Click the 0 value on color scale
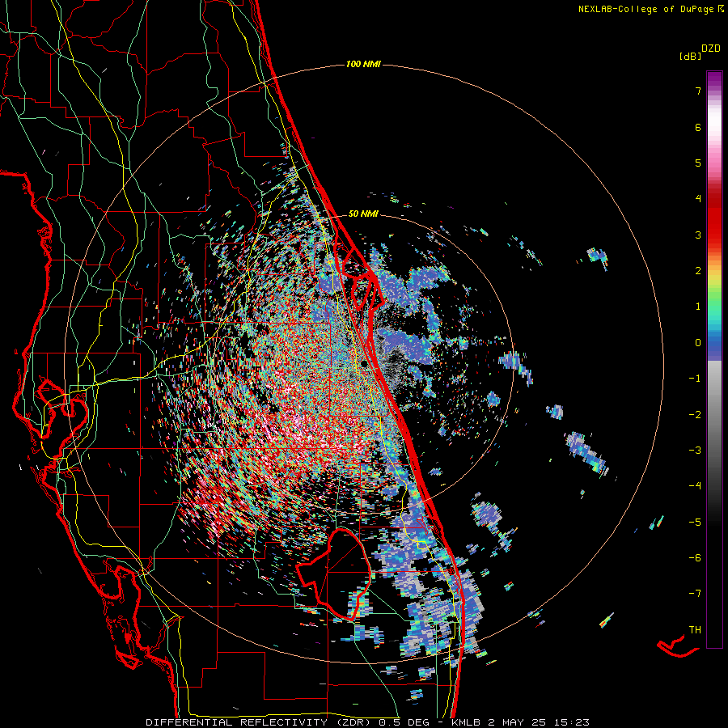Viewport: 728px width, 728px height. point(698,343)
